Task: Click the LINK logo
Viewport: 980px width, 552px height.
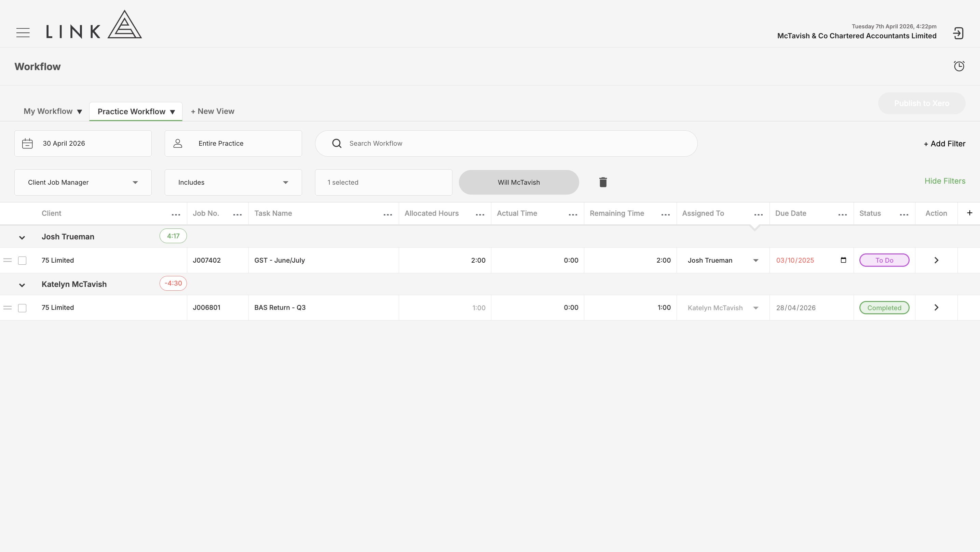Action: [94, 24]
